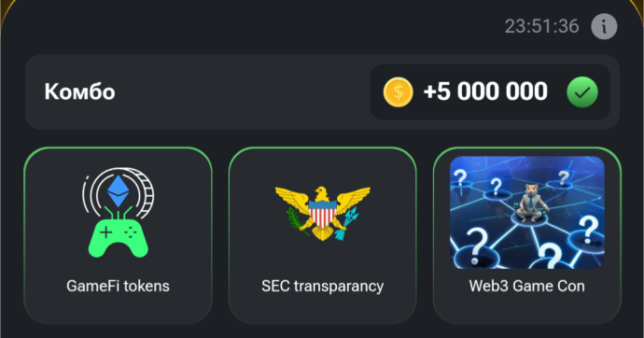The image size is (644, 338).
Task: Click the golden eagle emblem
Action: click(x=322, y=213)
